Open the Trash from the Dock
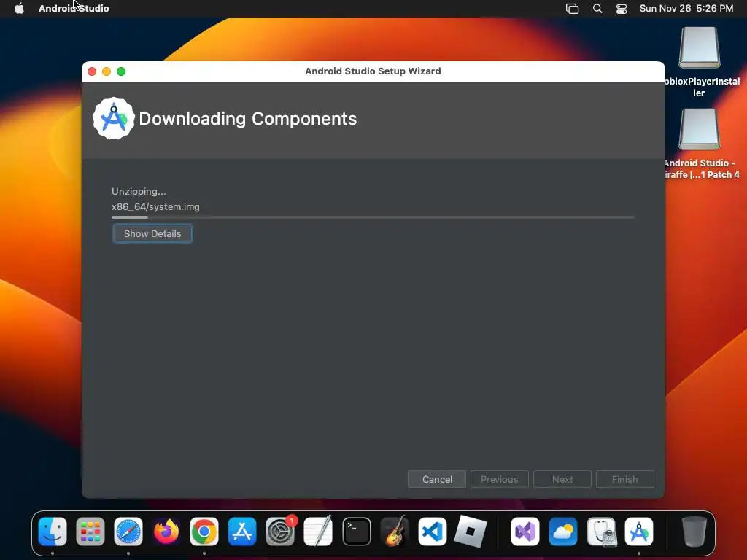The image size is (747, 560). pos(694,532)
